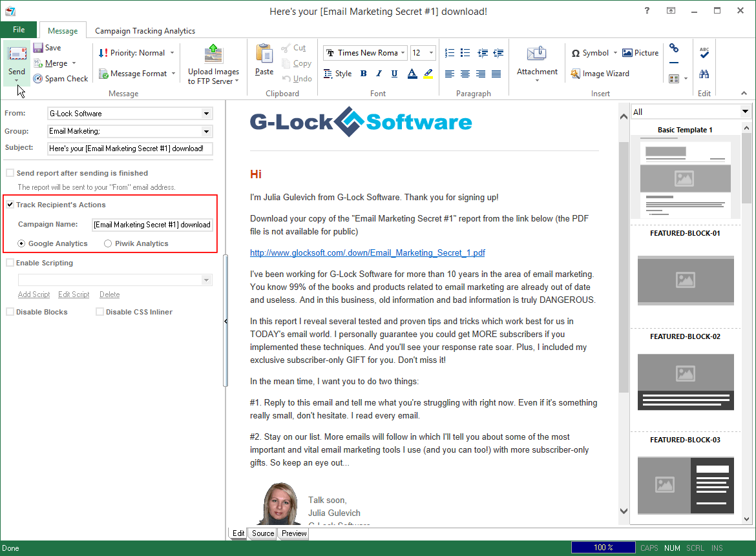This screenshot has width=756, height=556.
Task: Switch to the Preview tab
Action: 294,533
